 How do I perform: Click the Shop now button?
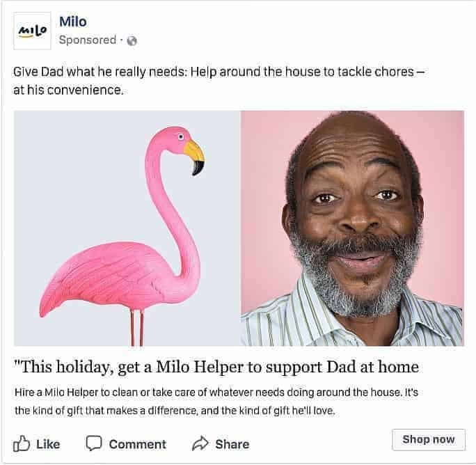pos(429,439)
